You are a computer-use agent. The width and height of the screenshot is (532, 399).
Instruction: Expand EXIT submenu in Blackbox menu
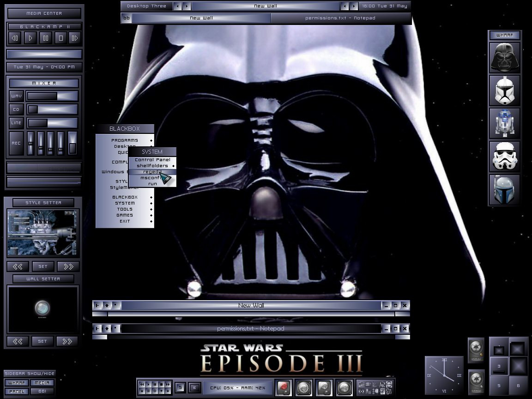coord(125,221)
